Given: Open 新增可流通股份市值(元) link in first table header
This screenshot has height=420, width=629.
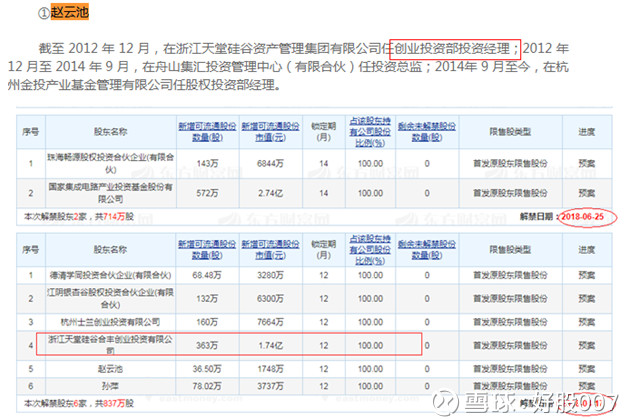Looking at the screenshot, I should pos(270,132).
